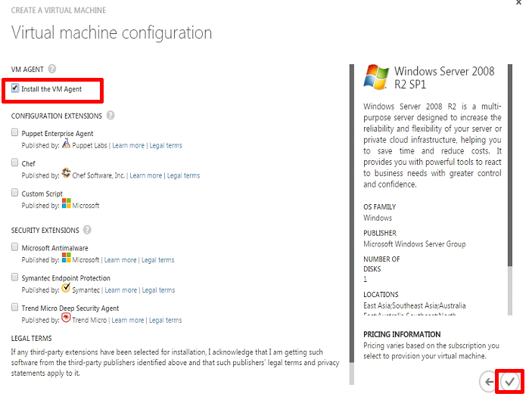Image resolution: width=532 pixels, height=409 pixels.
Task: Click the OS FAMILY label
Action: 380,206
